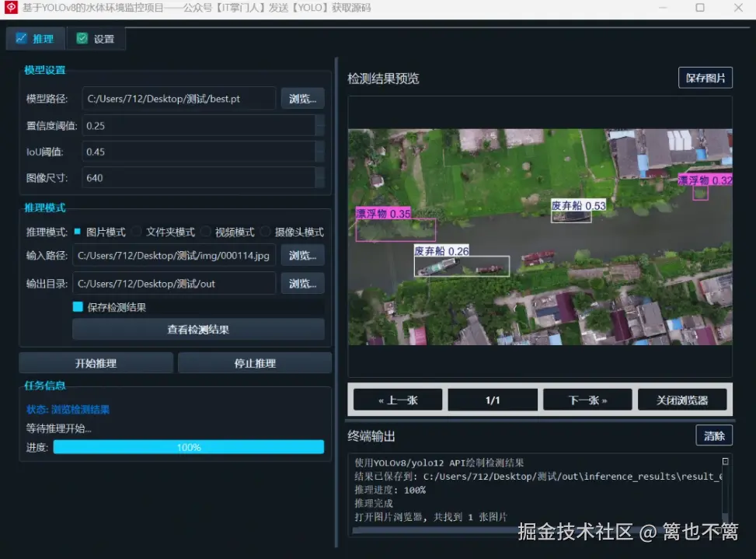
Task: Click the 100% progress bar
Action: (189, 447)
